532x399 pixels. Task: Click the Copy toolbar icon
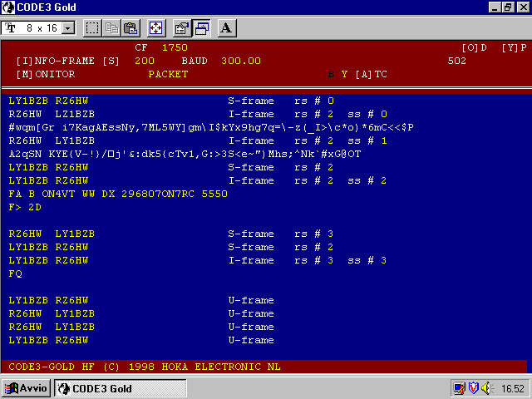111,28
